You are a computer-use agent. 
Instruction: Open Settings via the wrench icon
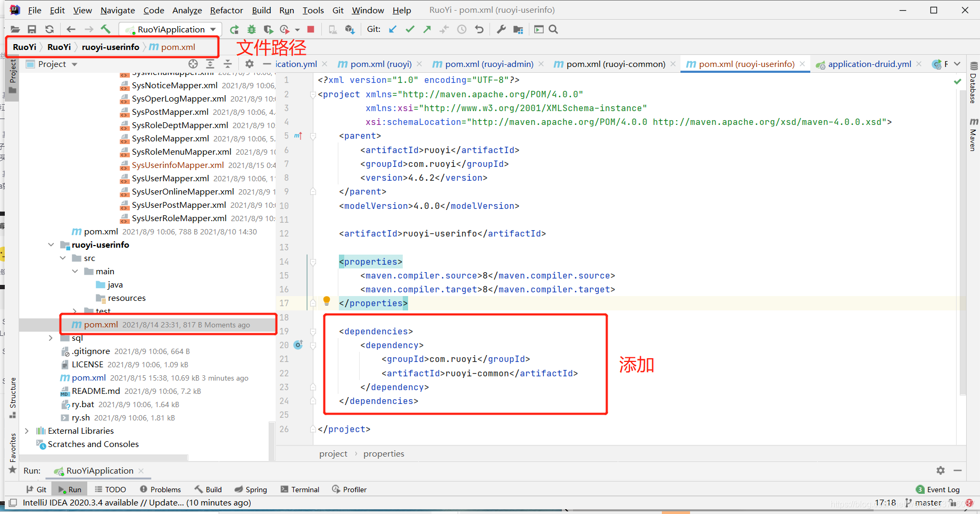(501, 29)
